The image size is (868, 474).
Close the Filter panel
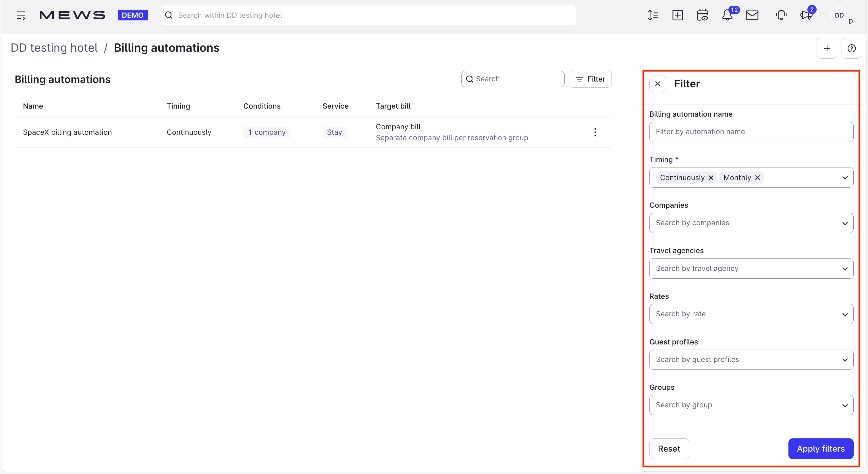[x=657, y=84]
